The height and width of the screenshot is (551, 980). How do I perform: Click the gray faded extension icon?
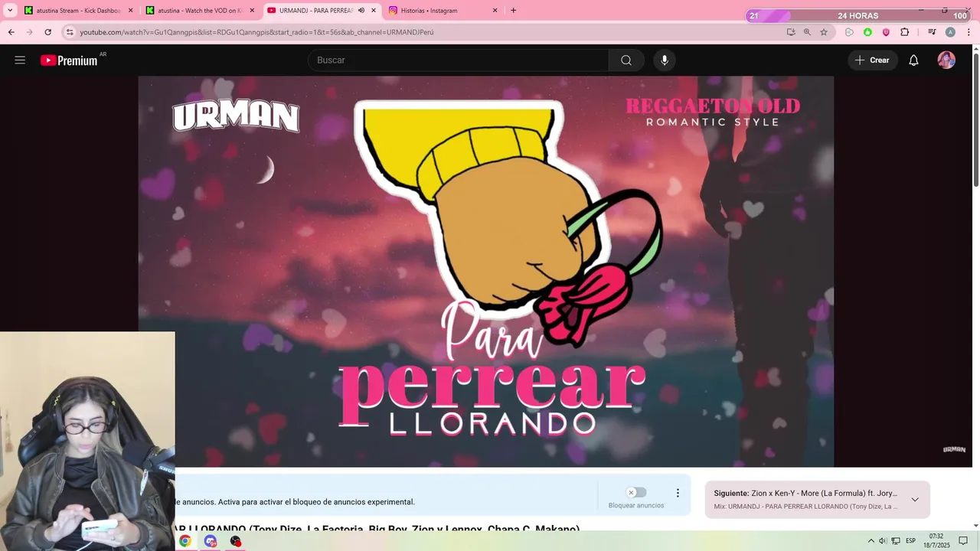pyautogui.click(x=849, y=32)
